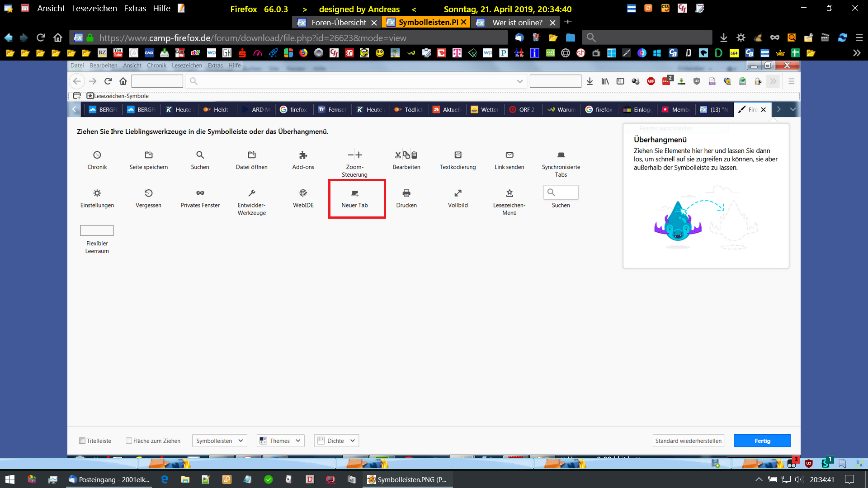Click the Link senden envelope icon

(x=509, y=155)
